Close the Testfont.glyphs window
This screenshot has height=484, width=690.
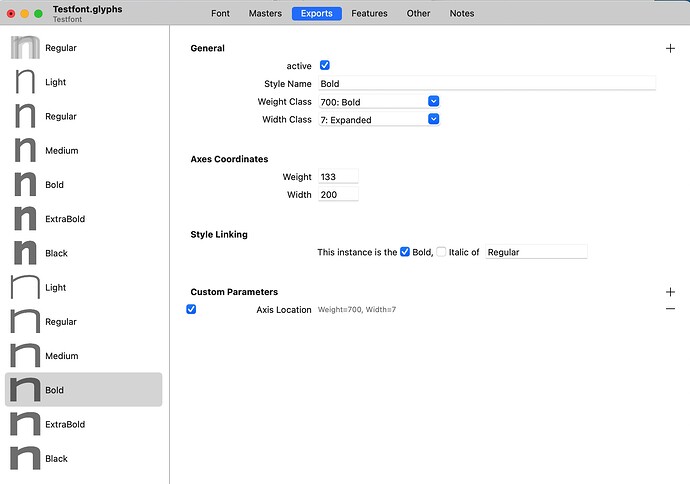point(11,14)
